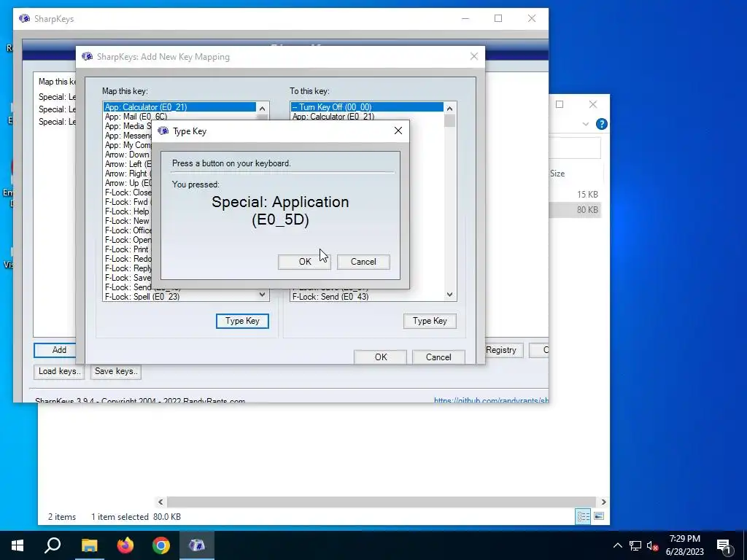Expand the ribbon chevron in File Explorer
The image size is (747, 560).
[x=586, y=124]
